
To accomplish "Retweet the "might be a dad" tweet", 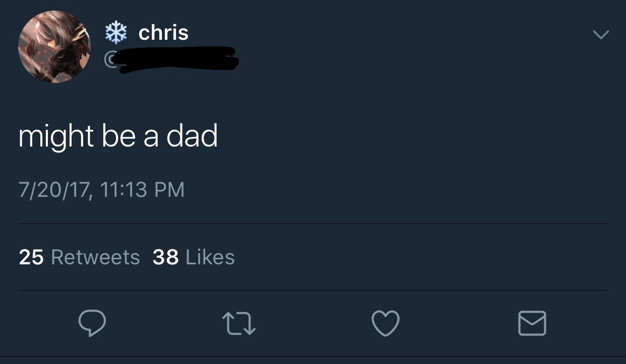I will point(239,323).
